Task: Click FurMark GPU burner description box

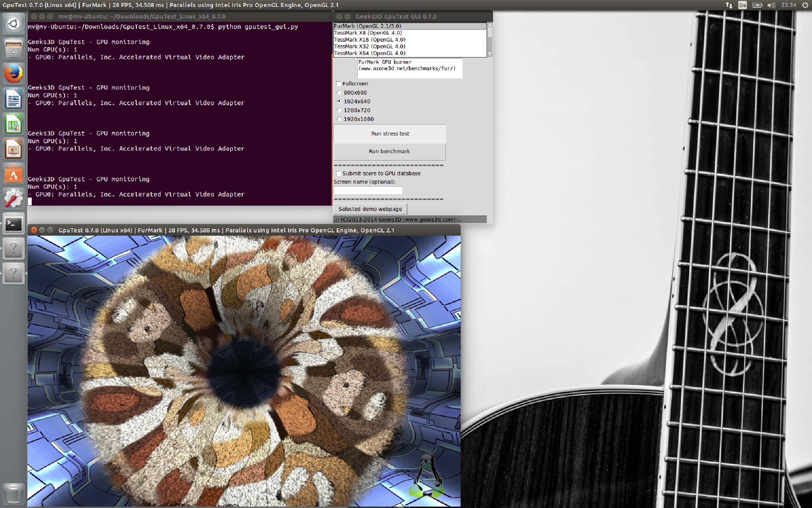Action: (410, 68)
